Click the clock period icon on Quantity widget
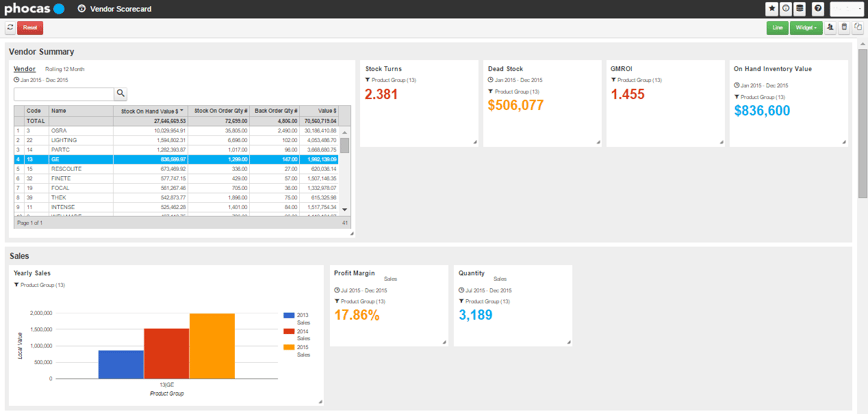 462,291
